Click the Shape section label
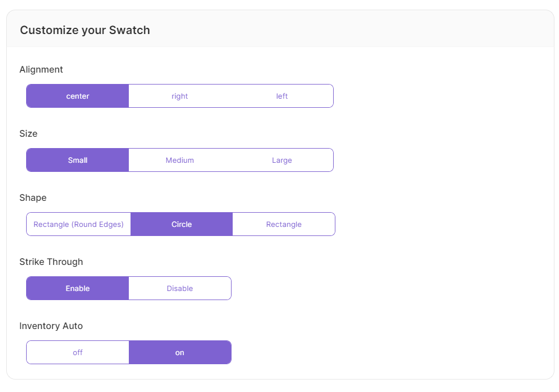 33,197
